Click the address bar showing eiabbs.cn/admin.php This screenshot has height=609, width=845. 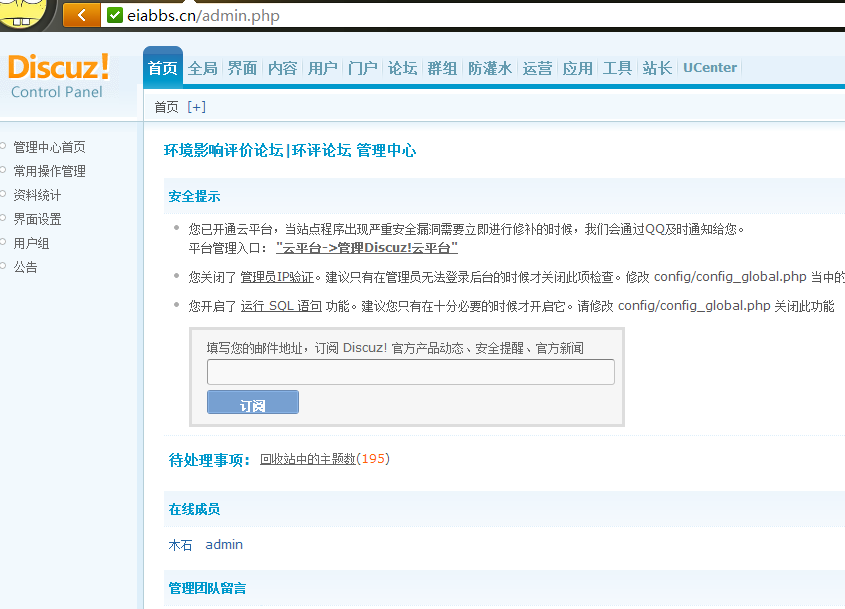pos(474,16)
